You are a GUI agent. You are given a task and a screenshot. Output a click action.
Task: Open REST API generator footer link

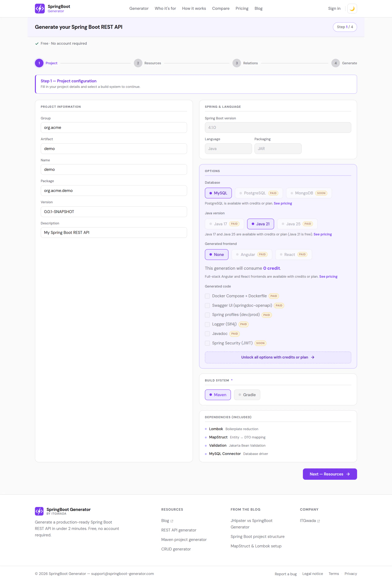[x=179, y=530]
